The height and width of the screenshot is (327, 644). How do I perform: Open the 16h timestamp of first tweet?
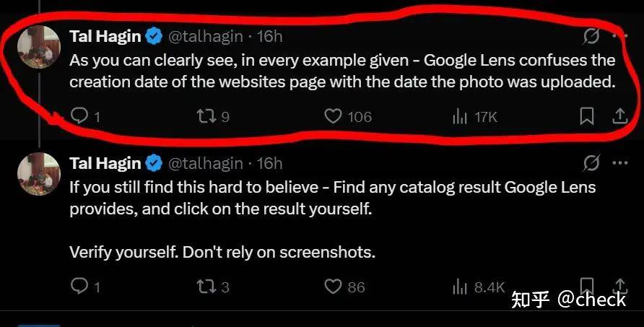click(x=269, y=37)
